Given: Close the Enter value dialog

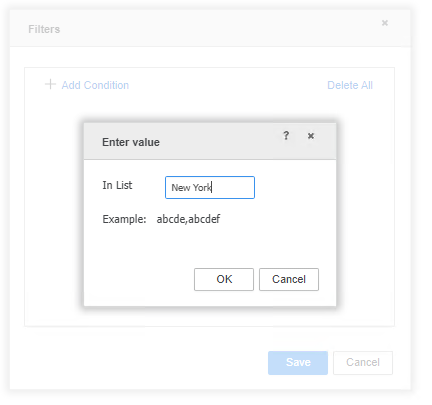Looking at the screenshot, I should point(311,136).
